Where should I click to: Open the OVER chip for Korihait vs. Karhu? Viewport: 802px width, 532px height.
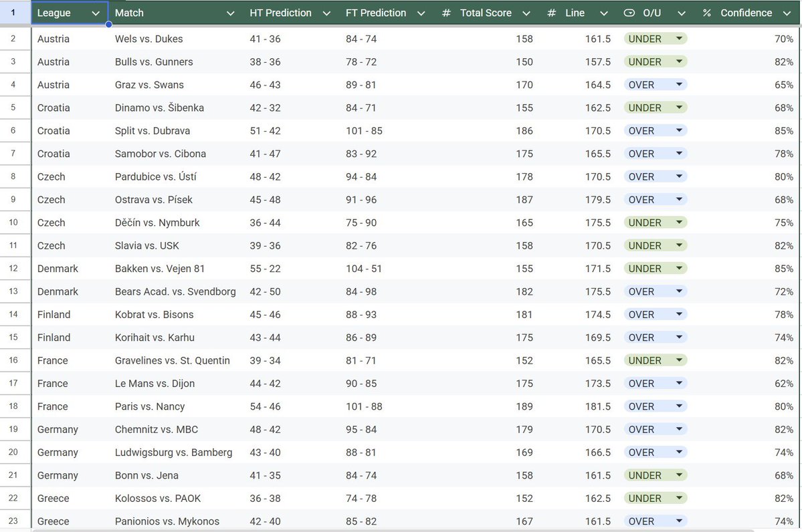656,338
